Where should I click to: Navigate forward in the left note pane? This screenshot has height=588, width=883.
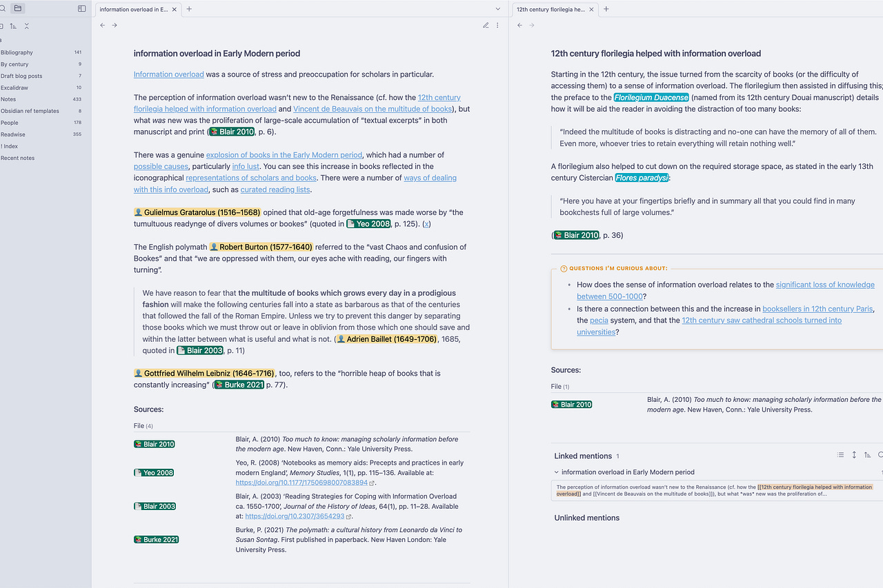(x=115, y=26)
